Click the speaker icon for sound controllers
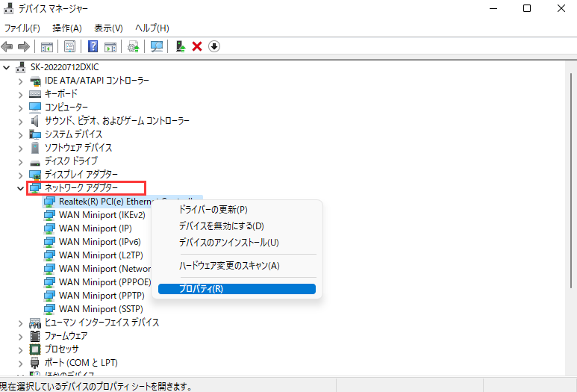 [x=35, y=121]
